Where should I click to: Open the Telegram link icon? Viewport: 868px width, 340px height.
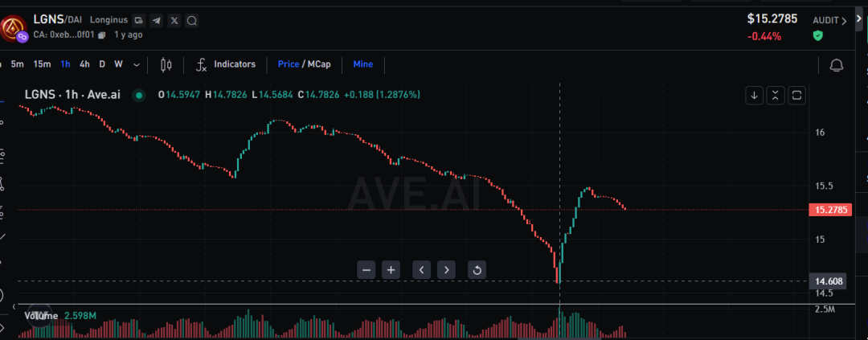pos(156,20)
